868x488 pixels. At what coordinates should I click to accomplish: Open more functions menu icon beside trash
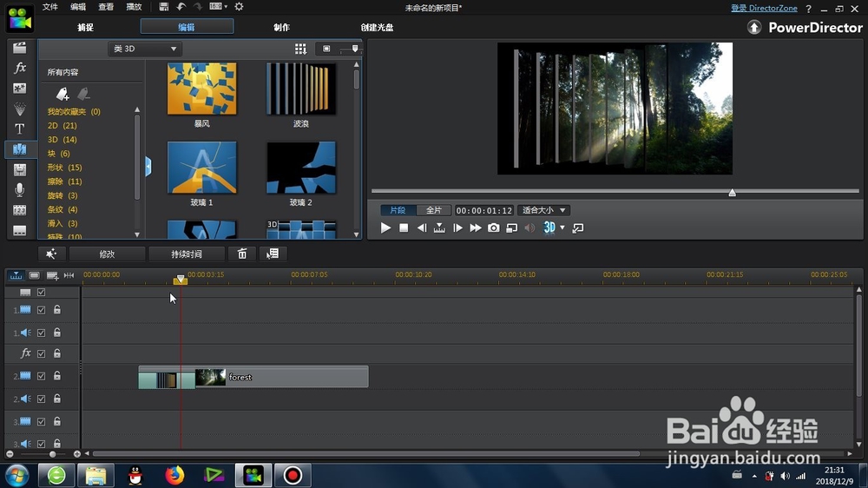273,254
